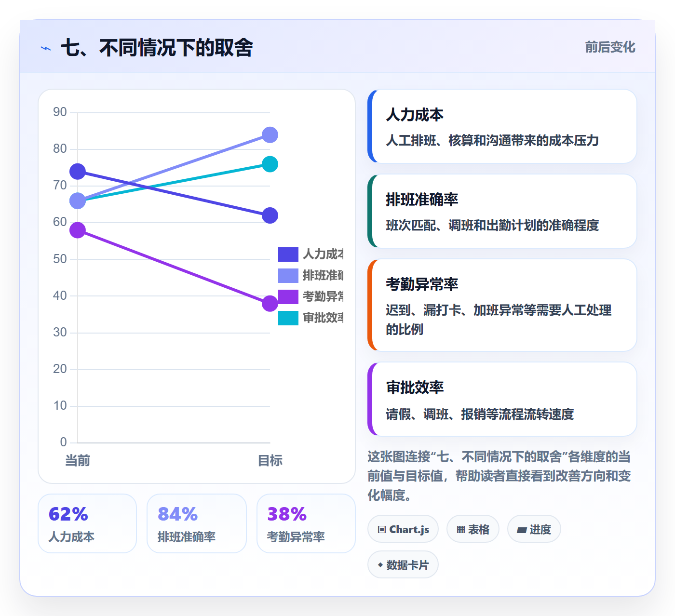Open the 考勤异常率 description card
The height and width of the screenshot is (616, 675).
point(502,305)
